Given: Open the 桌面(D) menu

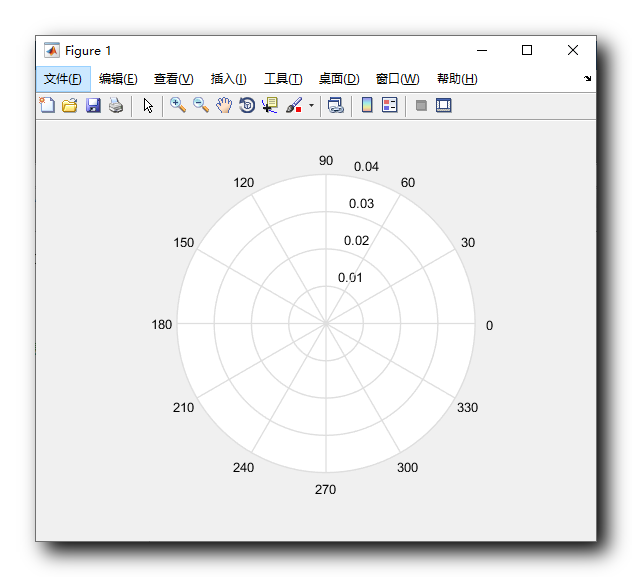Looking at the screenshot, I should tap(339, 79).
